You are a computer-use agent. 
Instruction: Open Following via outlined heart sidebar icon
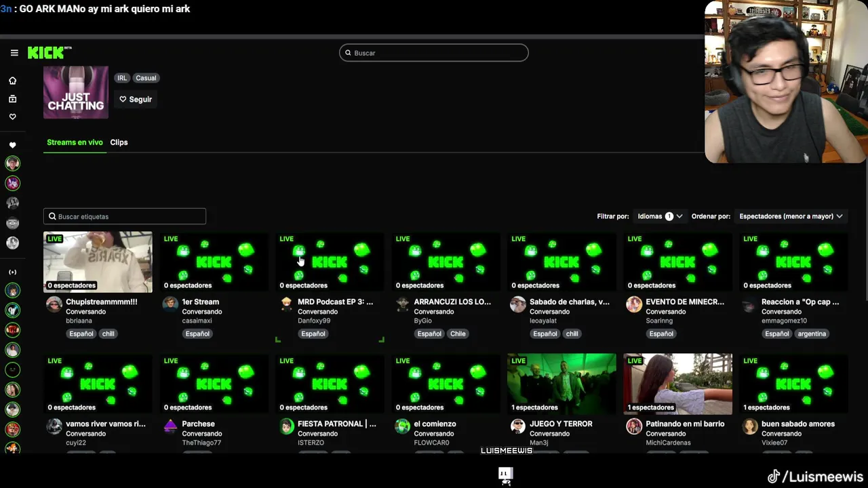click(x=12, y=117)
